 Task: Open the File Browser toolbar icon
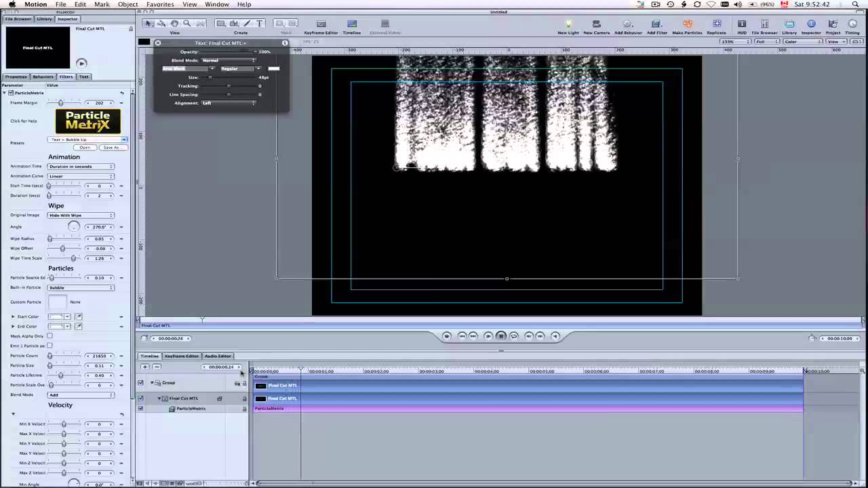pyautogui.click(x=764, y=26)
